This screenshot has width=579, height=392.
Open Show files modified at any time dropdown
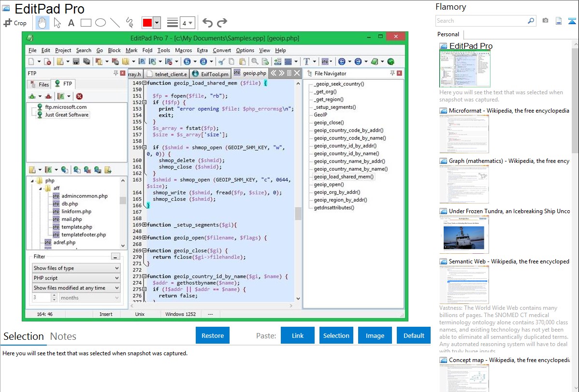click(x=76, y=288)
